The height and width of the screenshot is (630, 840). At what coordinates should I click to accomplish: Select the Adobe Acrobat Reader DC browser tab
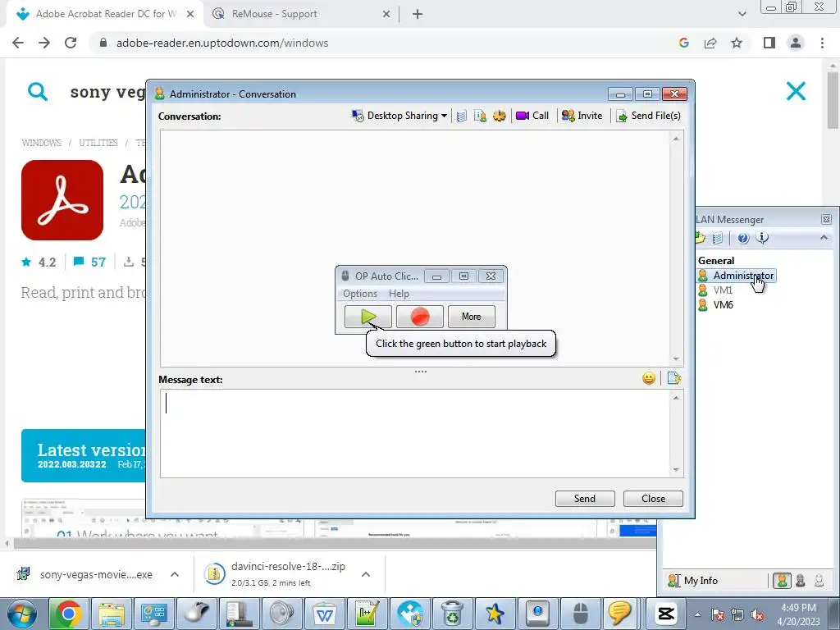105,14
